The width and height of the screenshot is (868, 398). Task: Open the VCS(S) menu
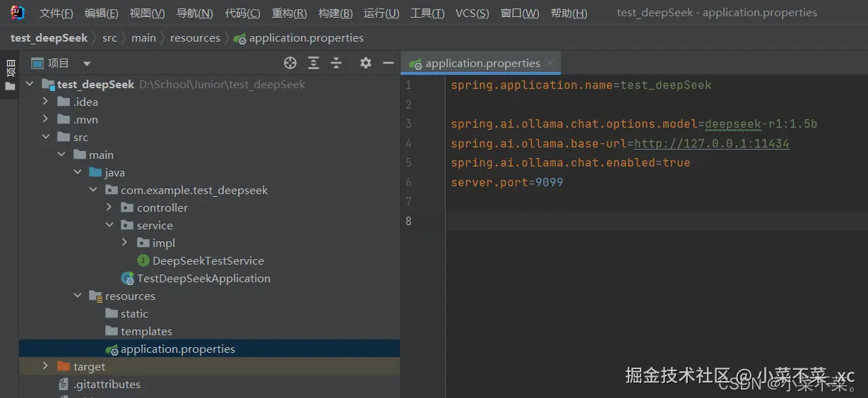click(472, 13)
